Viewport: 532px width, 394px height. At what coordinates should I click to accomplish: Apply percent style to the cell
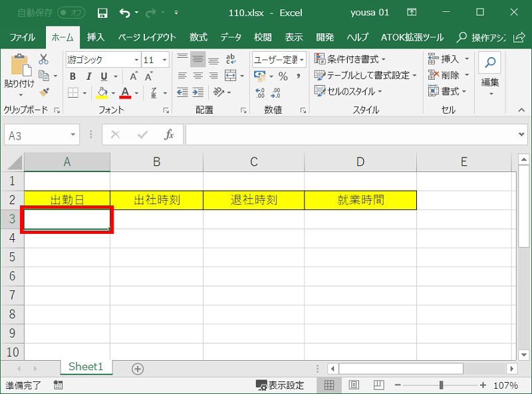pyautogui.click(x=283, y=76)
